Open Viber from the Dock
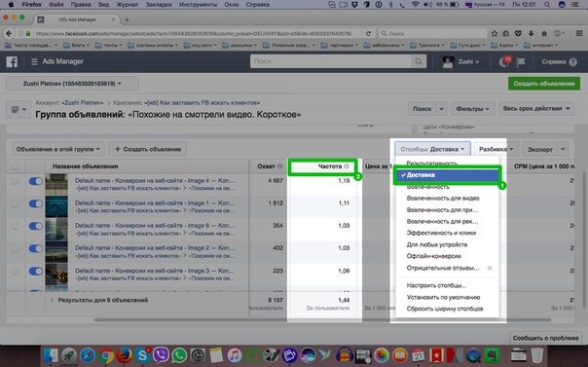This screenshot has height=367, width=588. click(162, 355)
